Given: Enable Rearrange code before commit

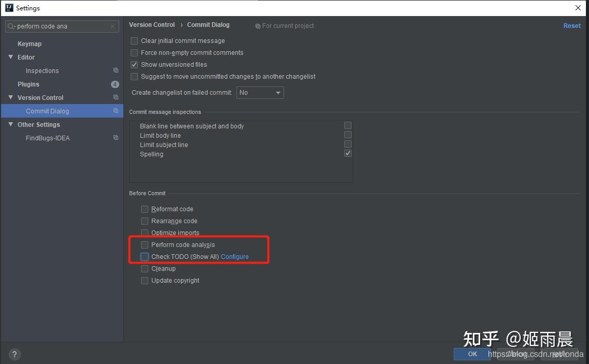Looking at the screenshot, I should pos(145,221).
